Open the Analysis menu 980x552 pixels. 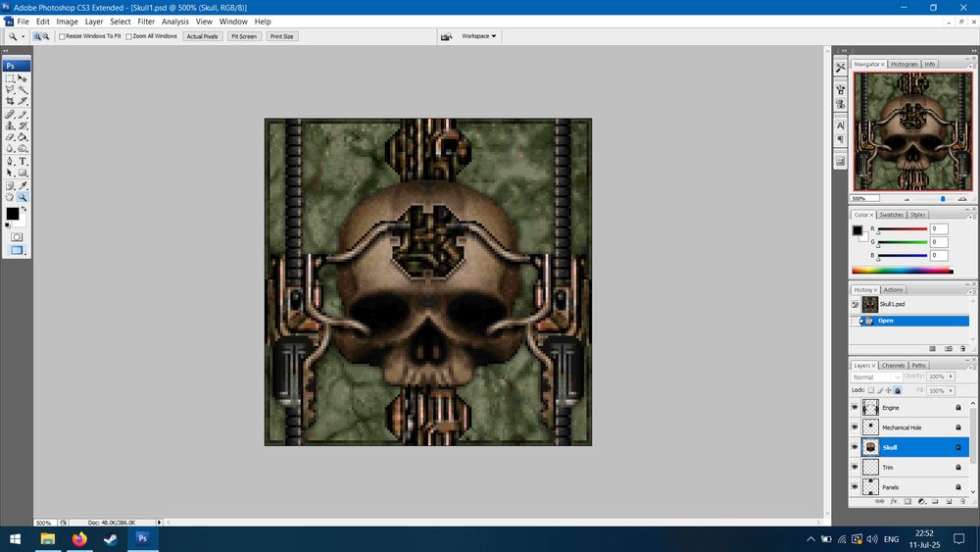tap(175, 22)
